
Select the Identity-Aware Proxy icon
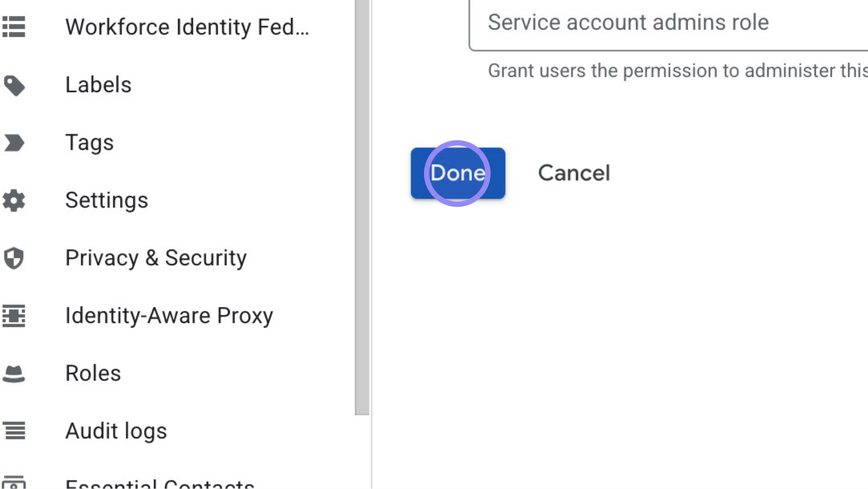[x=14, y=315]
